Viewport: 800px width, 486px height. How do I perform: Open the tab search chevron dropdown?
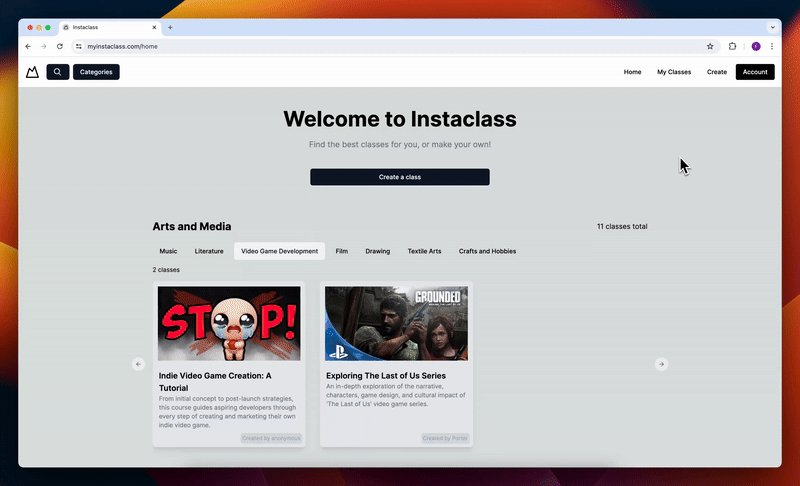coord(772,28)
